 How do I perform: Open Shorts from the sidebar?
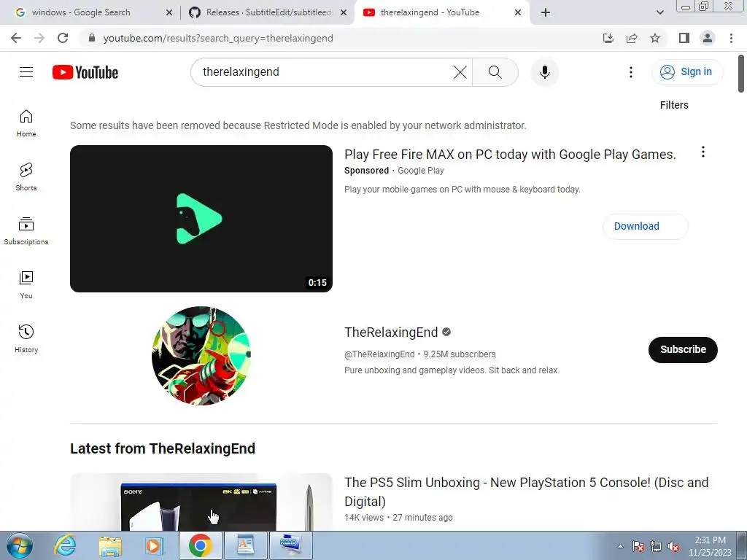coord(26,177)
